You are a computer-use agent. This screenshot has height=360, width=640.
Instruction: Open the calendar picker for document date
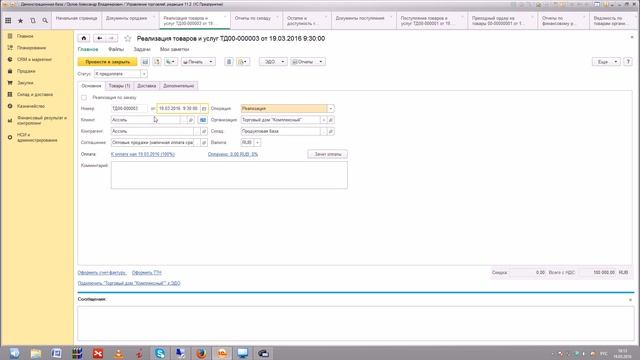click(x=204, y=109)
